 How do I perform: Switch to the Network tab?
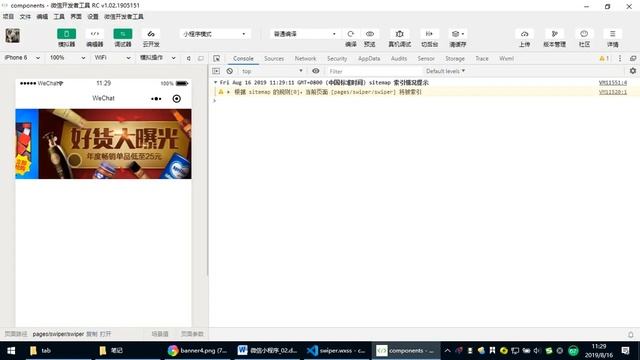coord(305,59)
